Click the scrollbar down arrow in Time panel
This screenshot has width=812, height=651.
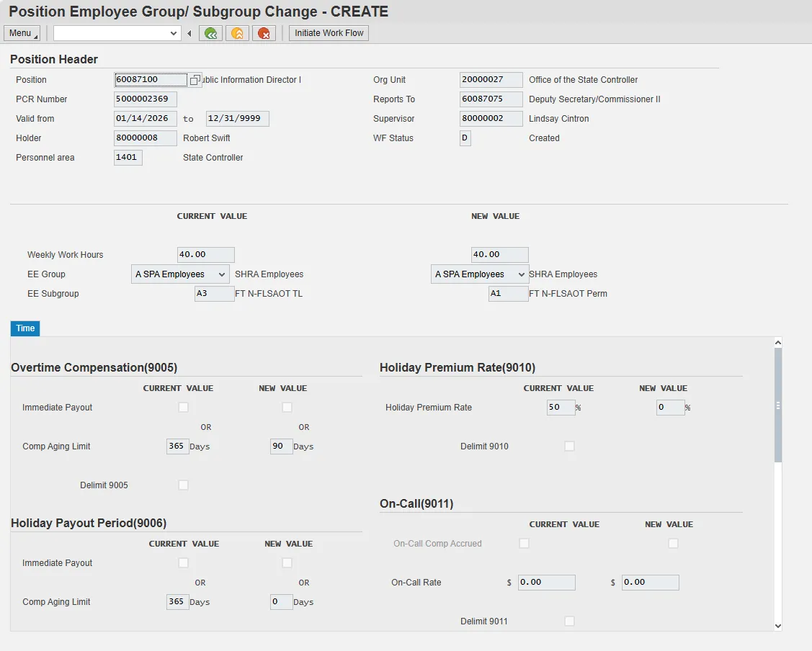point(777,626)
